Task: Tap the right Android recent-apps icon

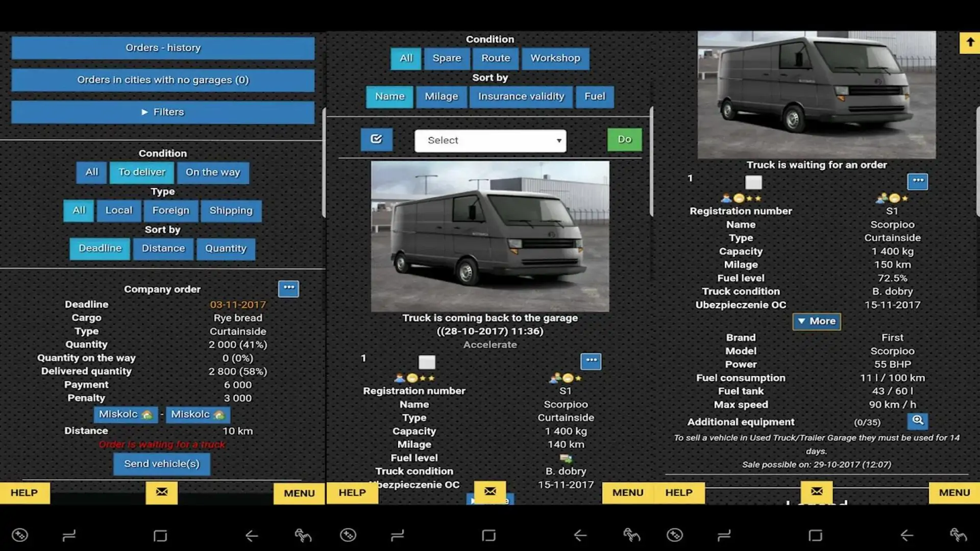Action: point(724,536)
